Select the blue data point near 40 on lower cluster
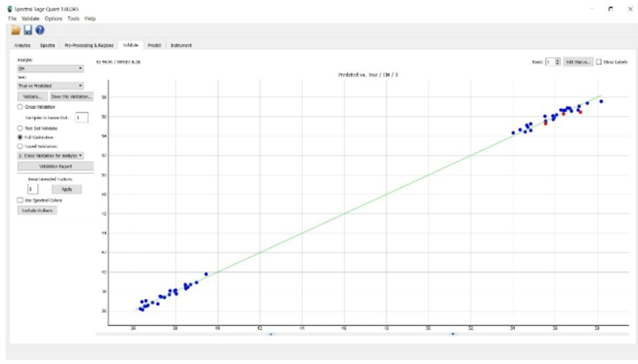 click(x=207, y=274)
